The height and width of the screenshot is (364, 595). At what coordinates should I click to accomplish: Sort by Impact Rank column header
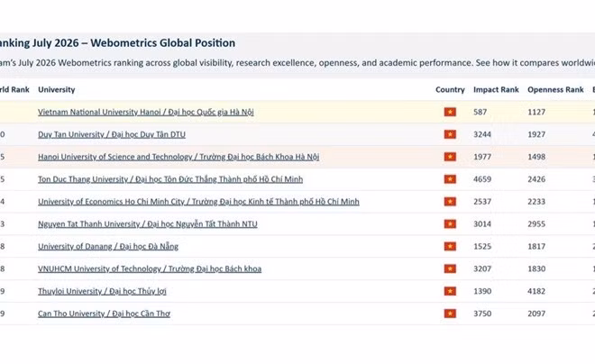[496, 89]
